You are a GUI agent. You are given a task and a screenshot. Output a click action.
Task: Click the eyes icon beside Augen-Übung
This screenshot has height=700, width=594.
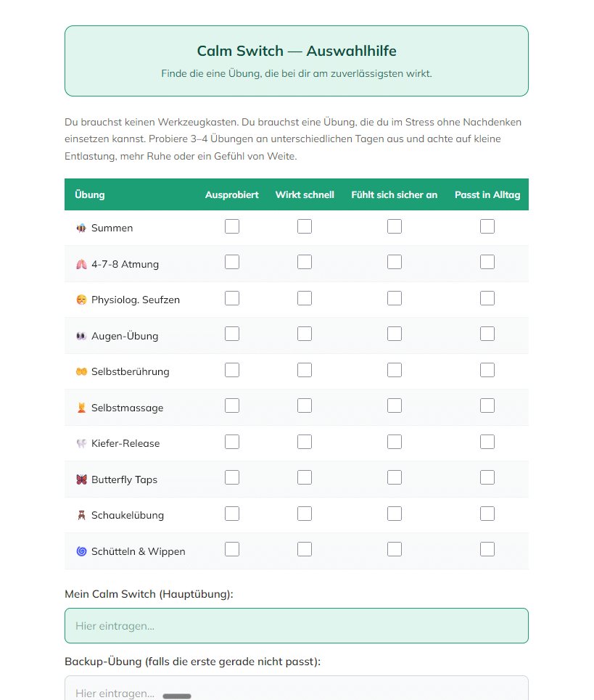click(81, 336)
